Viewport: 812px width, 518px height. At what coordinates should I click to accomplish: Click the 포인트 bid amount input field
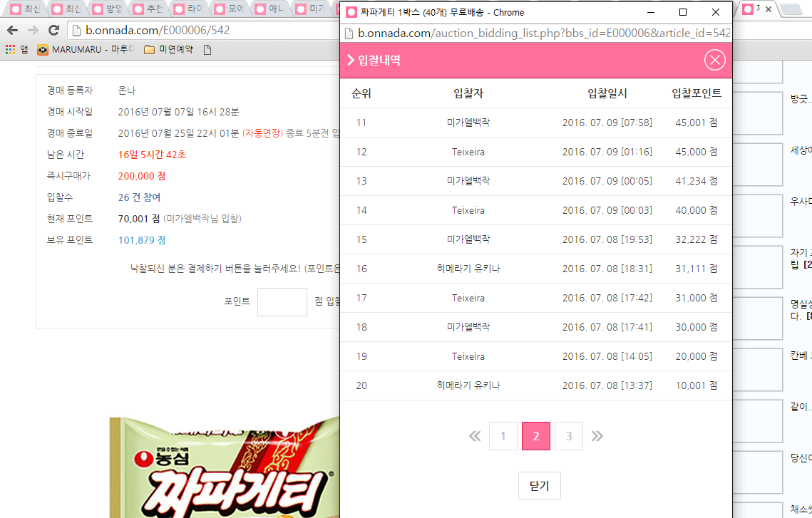pos(282,301)
